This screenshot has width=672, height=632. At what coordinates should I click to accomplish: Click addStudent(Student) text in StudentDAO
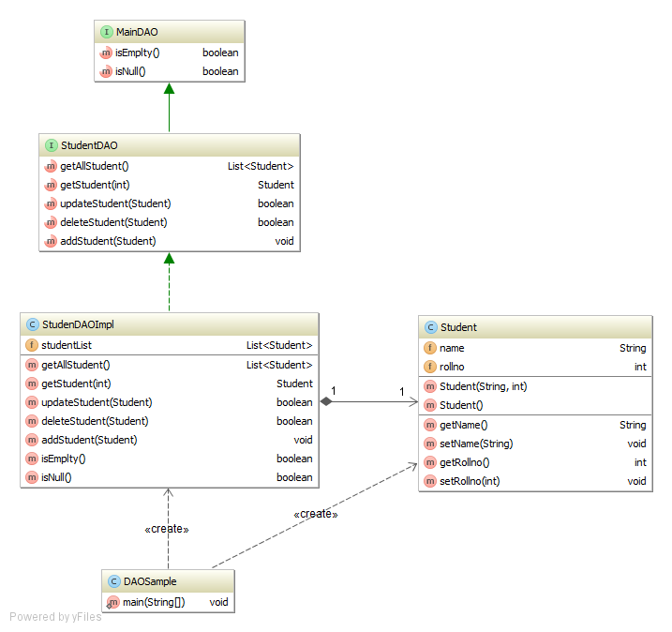click(108, 241)
